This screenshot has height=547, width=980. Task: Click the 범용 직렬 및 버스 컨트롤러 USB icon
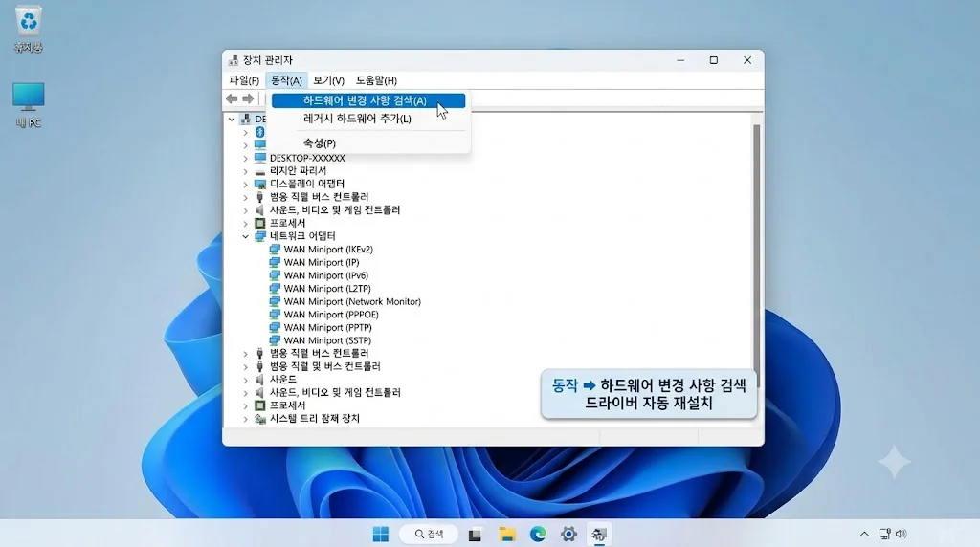[x=260, y=366]
